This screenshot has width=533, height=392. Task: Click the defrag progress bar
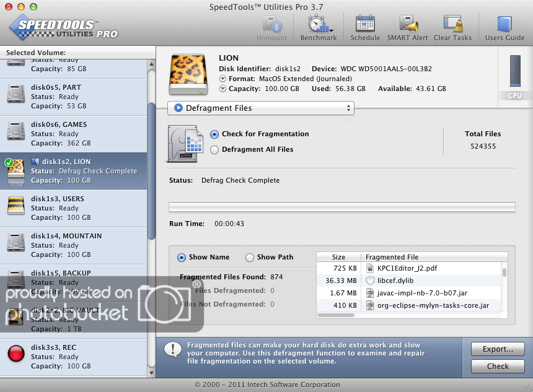pos(341,207)
